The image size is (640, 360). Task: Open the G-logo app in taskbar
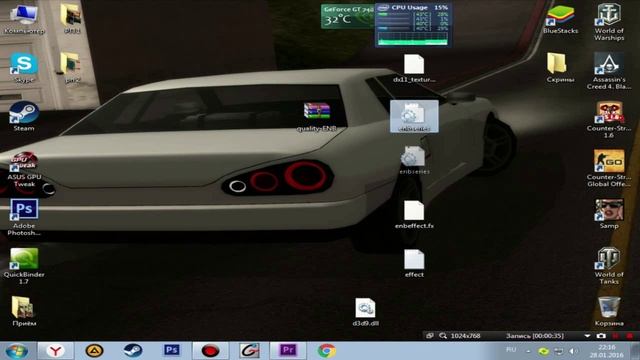(x=249, y=351)
